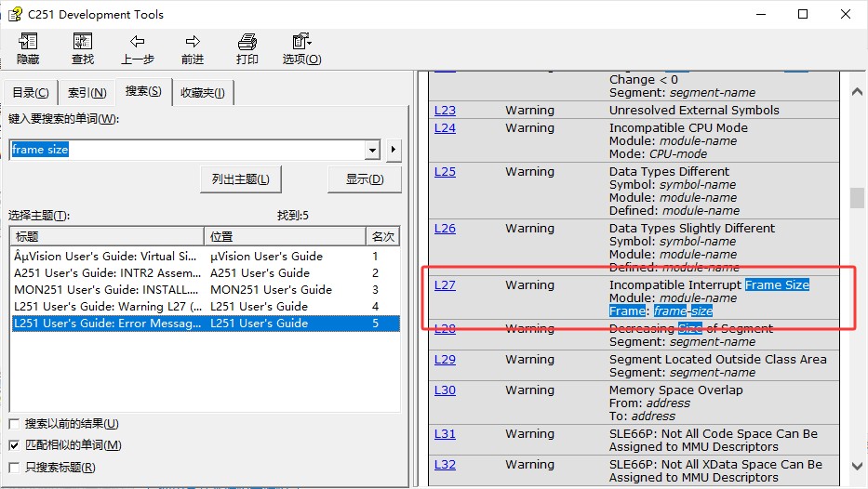Sort results by 位置 column header

[285, 237]
